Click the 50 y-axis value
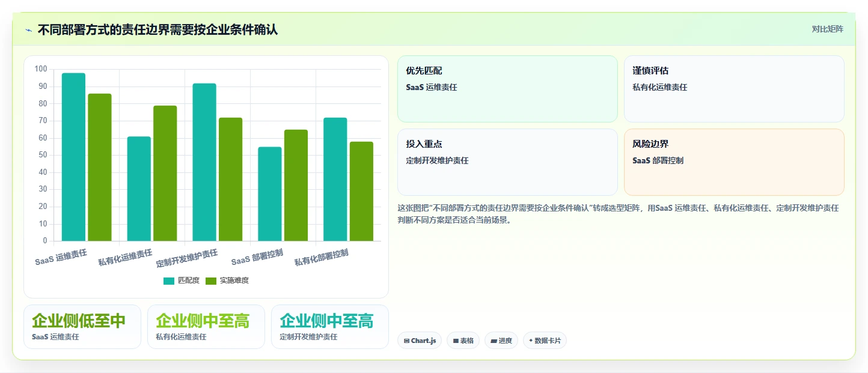This screenshot has width=868, height=373. tap(43, 155)
